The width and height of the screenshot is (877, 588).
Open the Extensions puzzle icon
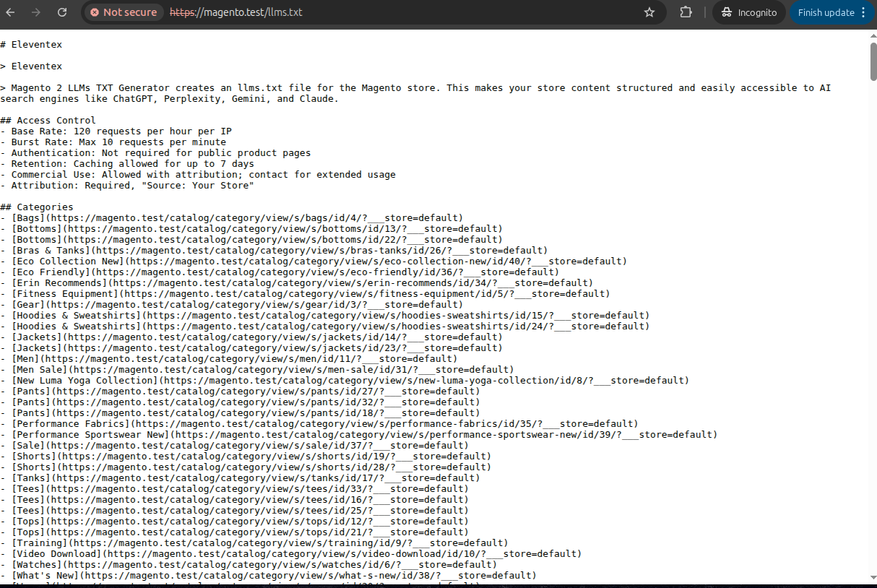tap(686, 12)
